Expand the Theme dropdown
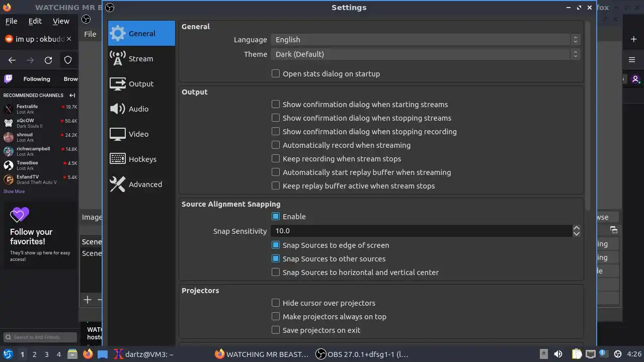Screen dimensions: 644x362 pos(425,54)
